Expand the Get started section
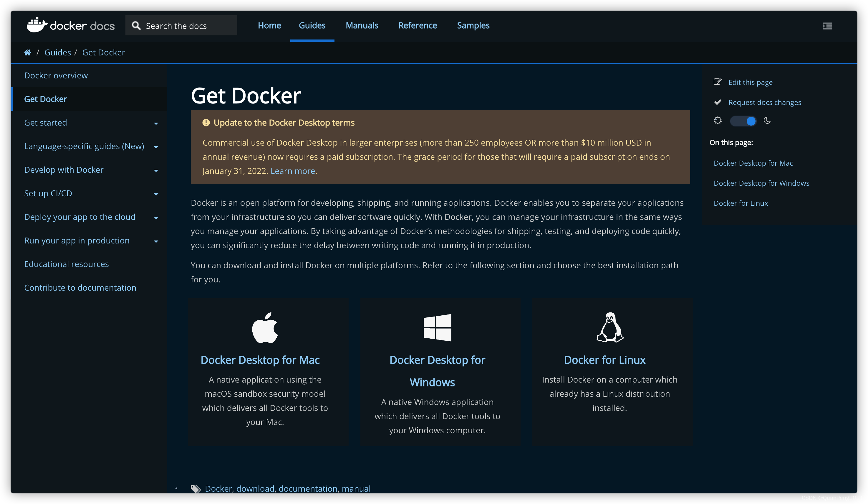 click(x=156, y=123)
